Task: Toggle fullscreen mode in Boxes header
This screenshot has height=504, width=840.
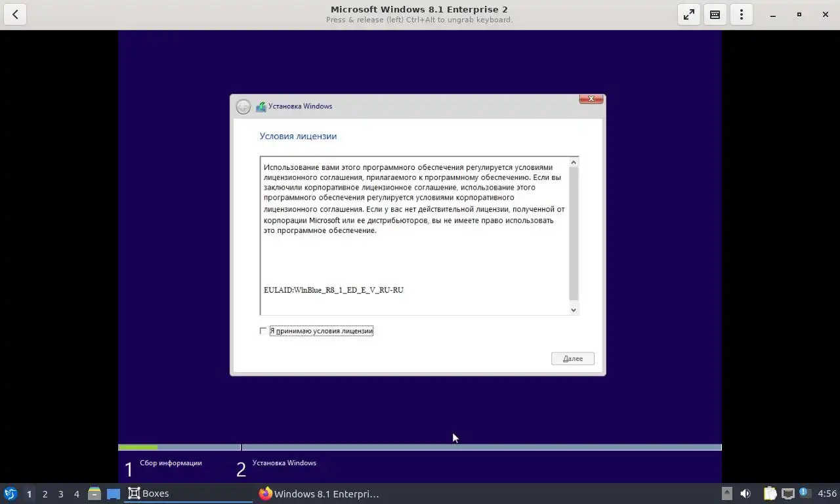Action: pos(688,14)
